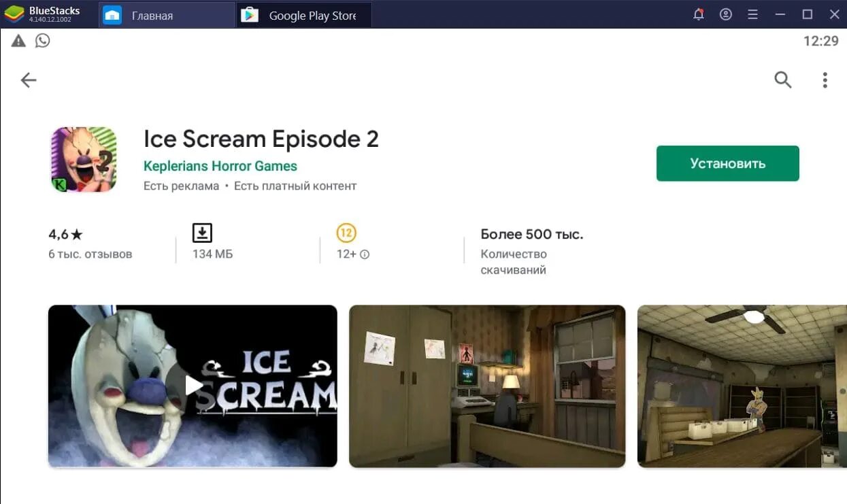Image resolution: width=847 pixels, height=504 pixels.
Task: Click the 'Более 500 тыс.' downloads text
Action: (532, 235)
